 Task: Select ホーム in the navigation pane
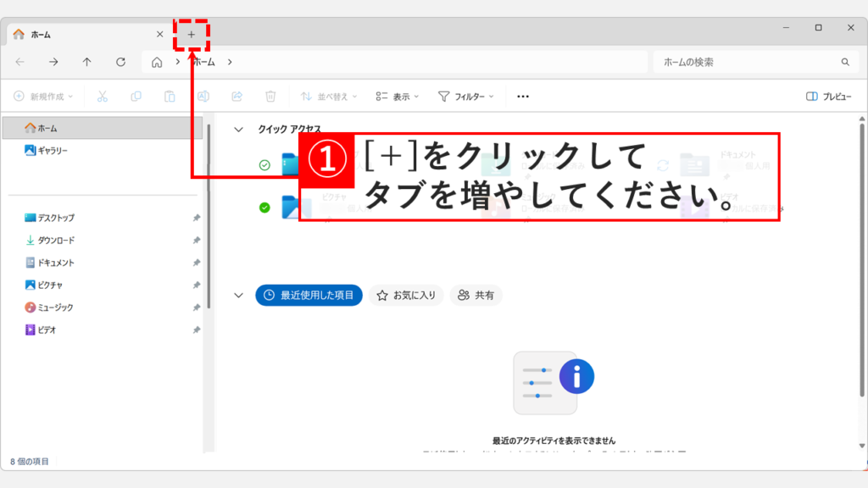pyautogui.click(x=103, y=128)
